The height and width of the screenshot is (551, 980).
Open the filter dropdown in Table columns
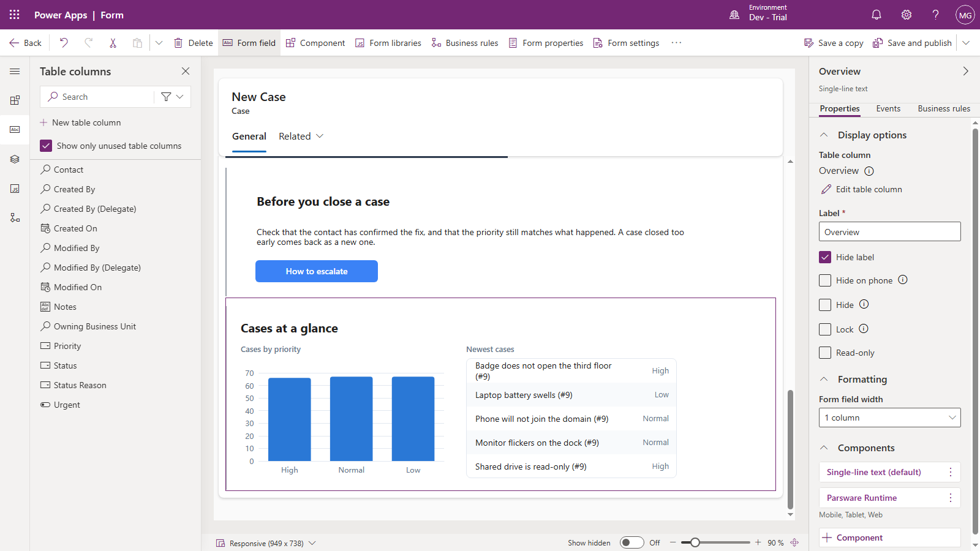pos(172,97)
